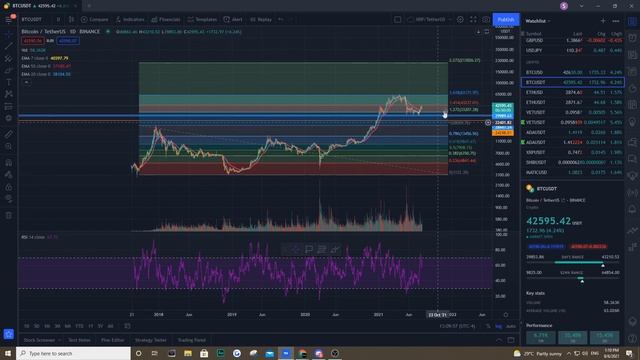Click the Windows taskbar search box
This screenshot has width=640, height=360.
point(73,353)
